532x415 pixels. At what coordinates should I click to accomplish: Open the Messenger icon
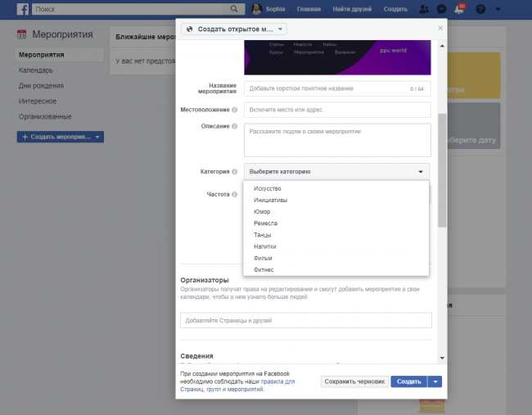click(x=442, y=9)
